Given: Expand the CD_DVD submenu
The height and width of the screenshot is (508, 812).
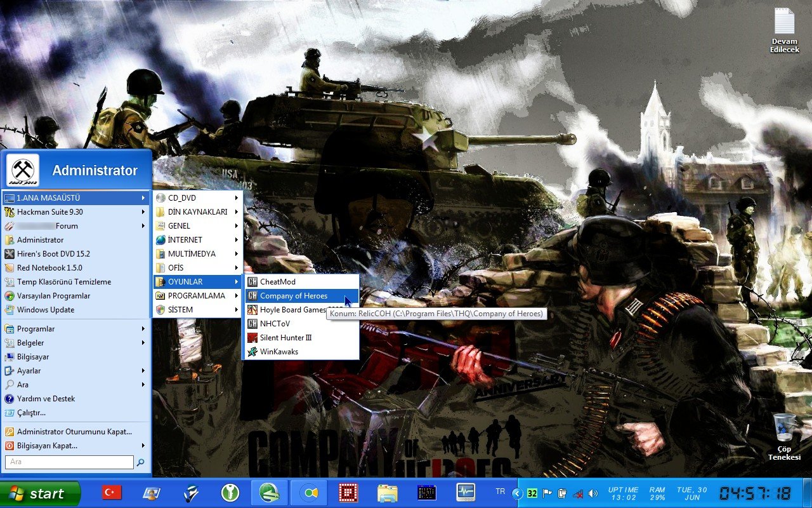Looking at the screenshot, I should click(198, 198).
